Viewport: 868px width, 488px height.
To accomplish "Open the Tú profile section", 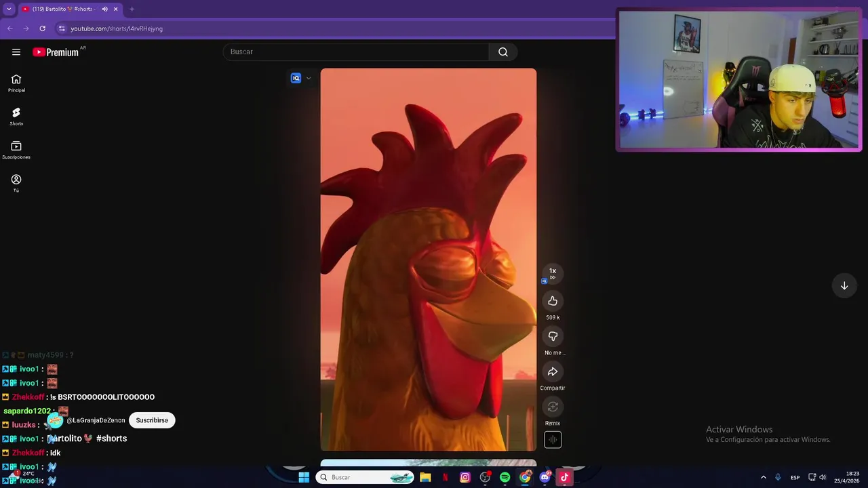I will pyautogui.click(x=16, y=183).
